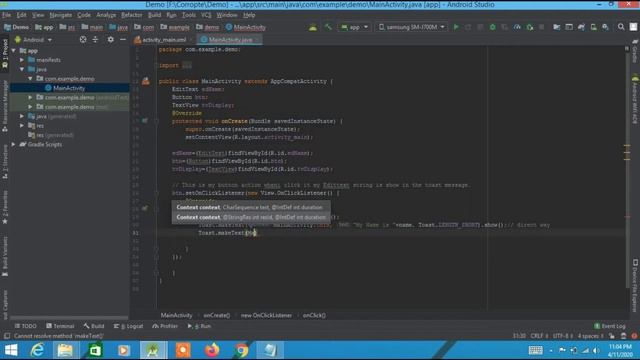Open the VCS menu

(206, 15)
